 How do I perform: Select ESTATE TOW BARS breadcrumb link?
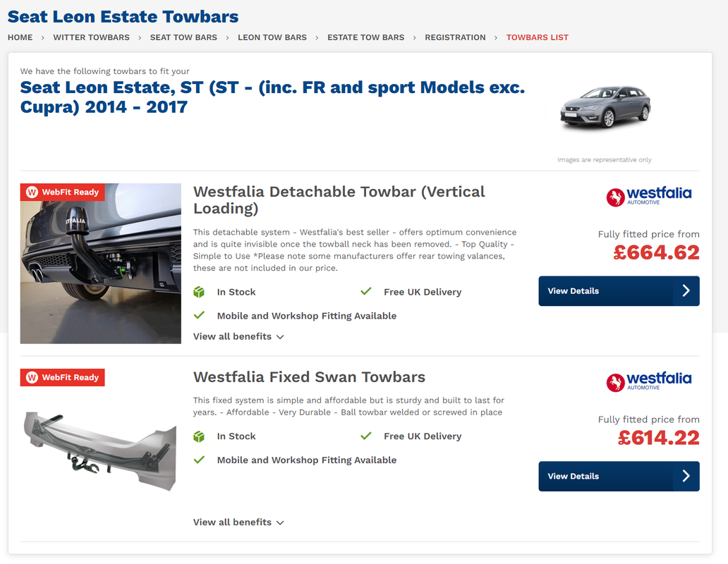pyautogui.click(x=366, y=37)
